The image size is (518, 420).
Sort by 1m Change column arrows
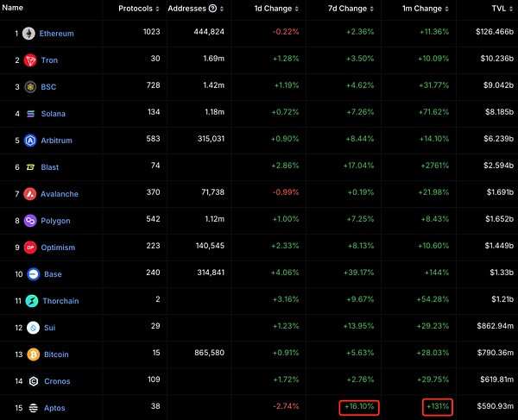(446, 9)
